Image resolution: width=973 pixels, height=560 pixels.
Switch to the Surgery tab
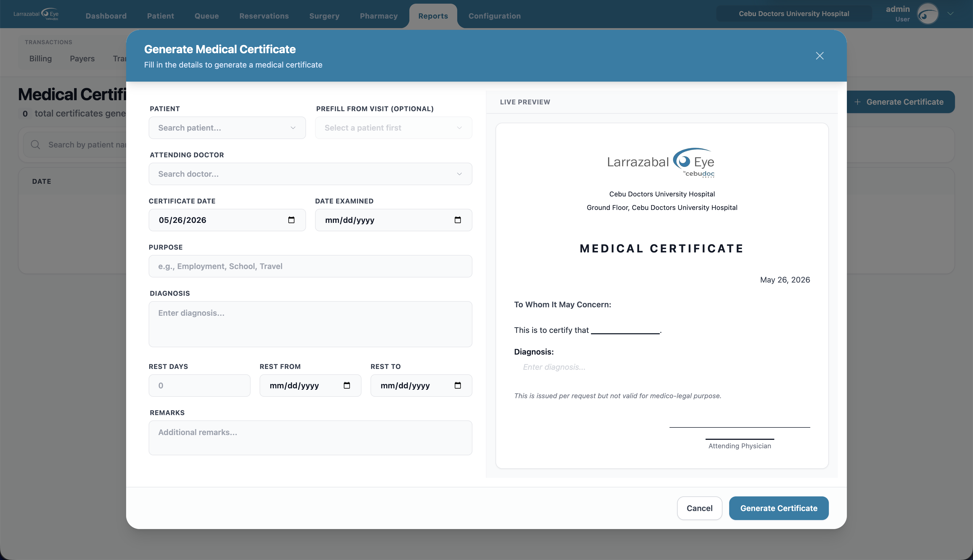[324, 16]
